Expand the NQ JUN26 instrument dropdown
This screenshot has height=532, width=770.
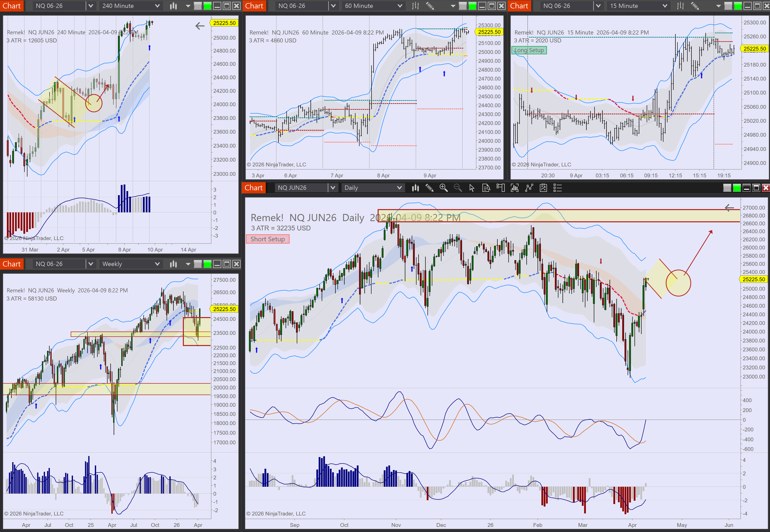pyautogui.click(x=332, y=188)
